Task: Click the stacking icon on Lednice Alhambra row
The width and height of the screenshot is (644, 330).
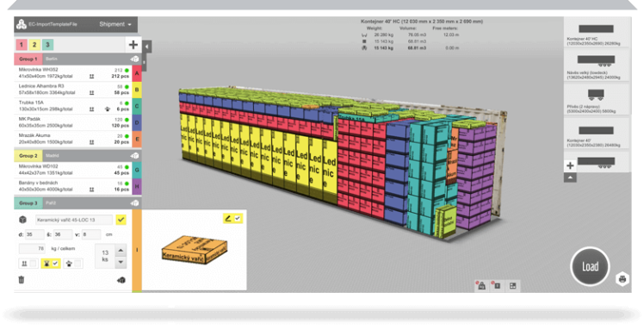Action: (91, 93)
